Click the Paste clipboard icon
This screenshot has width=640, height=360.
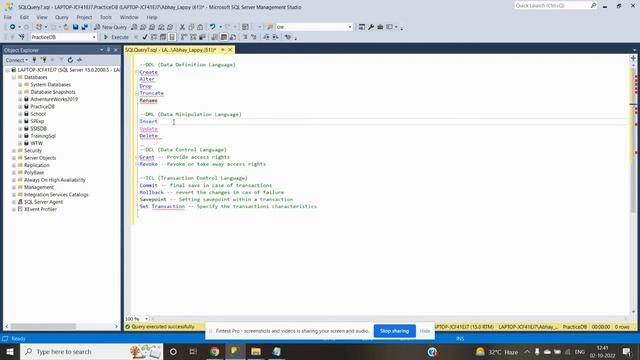point(200,27)
